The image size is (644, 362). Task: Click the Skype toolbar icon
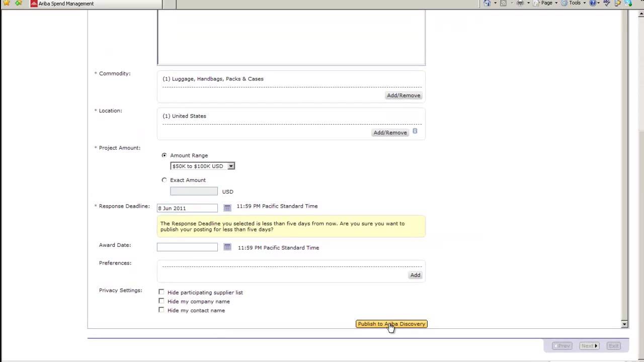click(x=628, y=3)
